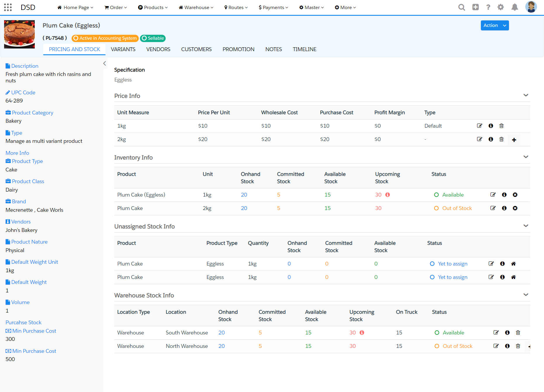Open the Action dropdown
The height and width of the screenshot is (392, 544).
pos(495,25)
